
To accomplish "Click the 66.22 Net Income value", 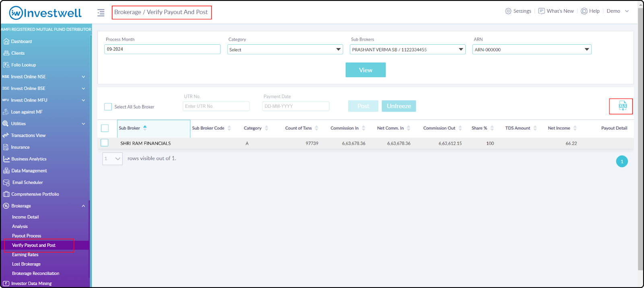I will 571,143.
